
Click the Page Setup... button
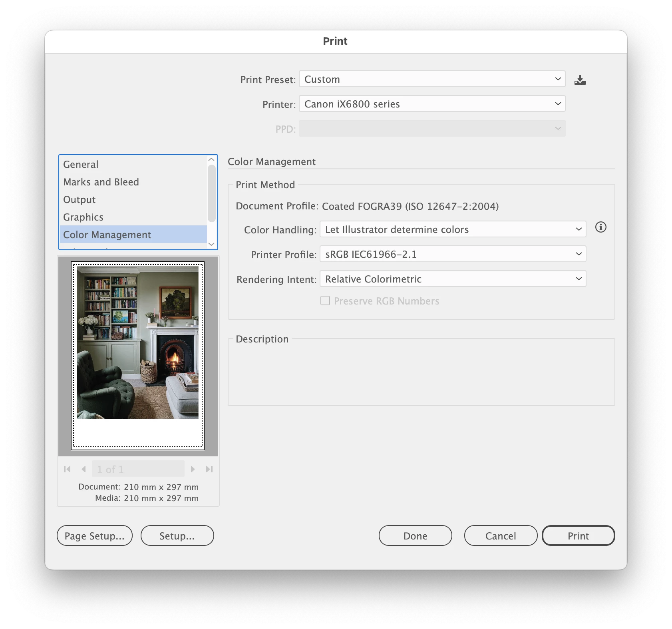(95, 535)
